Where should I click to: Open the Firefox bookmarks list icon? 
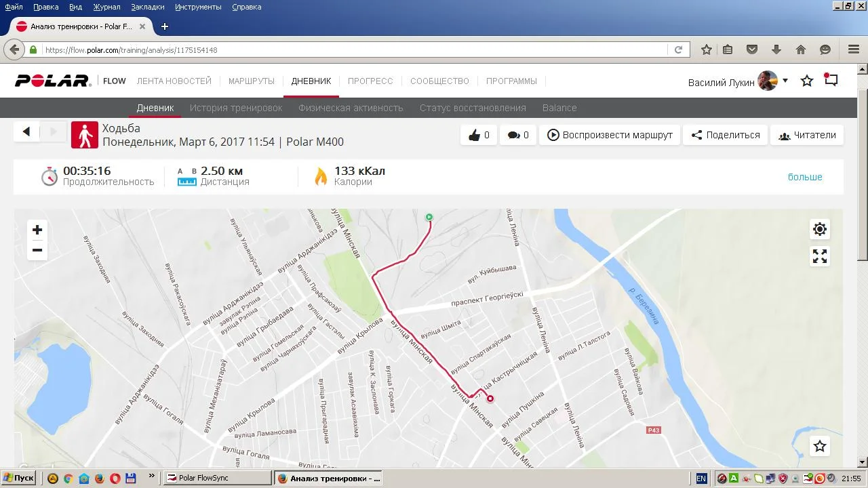coord(728,49)
